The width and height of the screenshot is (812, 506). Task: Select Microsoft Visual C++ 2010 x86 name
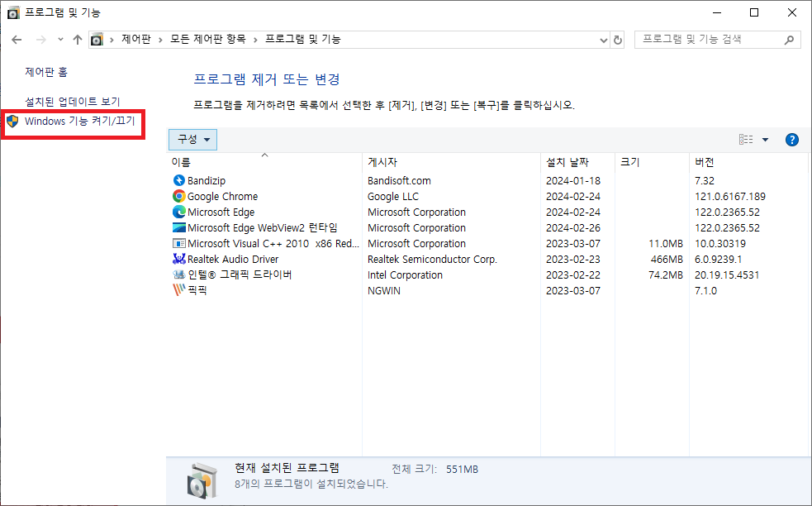pyautogui.click(x=273, y=243)
